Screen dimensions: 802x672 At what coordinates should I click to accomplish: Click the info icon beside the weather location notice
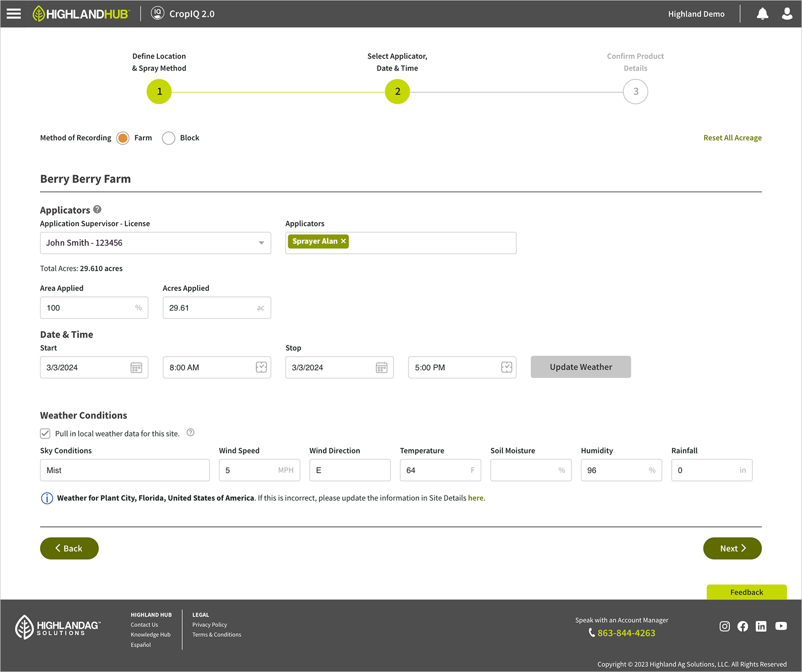[47, 498]
